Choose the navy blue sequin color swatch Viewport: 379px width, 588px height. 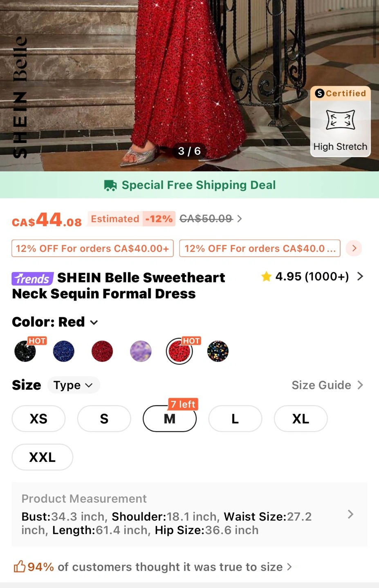click(x=64, y=351)
